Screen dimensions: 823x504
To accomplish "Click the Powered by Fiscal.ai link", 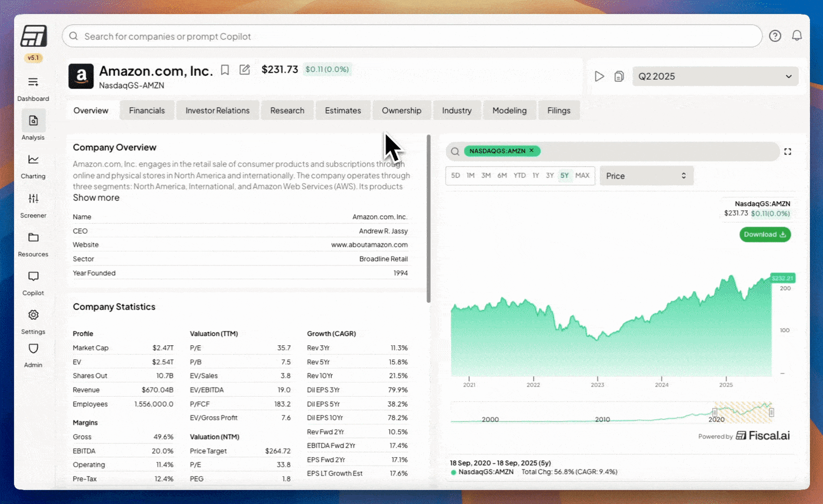I will tap(744, 436).
